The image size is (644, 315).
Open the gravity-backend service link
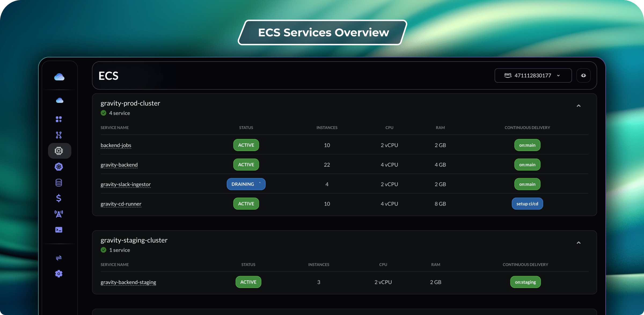coord(119,164)
